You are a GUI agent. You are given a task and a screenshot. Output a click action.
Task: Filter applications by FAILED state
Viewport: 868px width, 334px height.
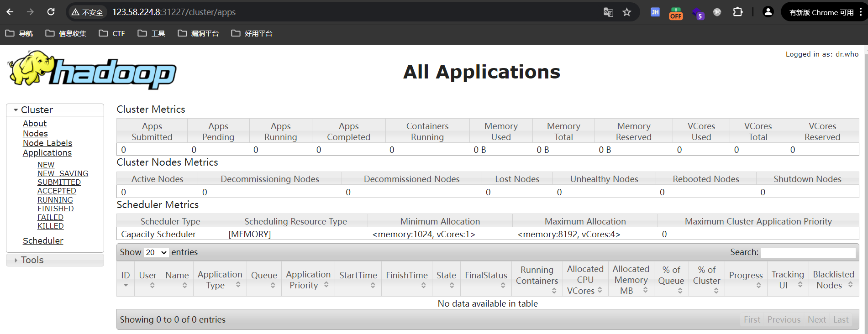pos(50,217)
